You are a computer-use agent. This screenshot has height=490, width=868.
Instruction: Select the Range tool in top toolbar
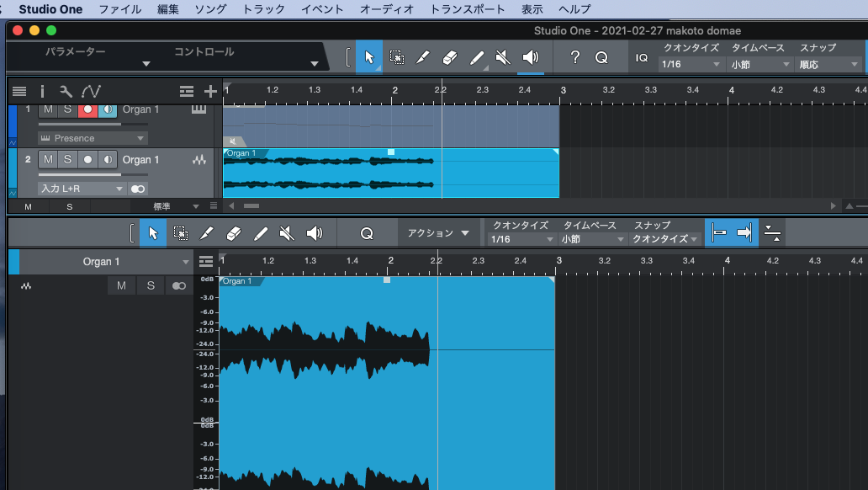[396, 57]
